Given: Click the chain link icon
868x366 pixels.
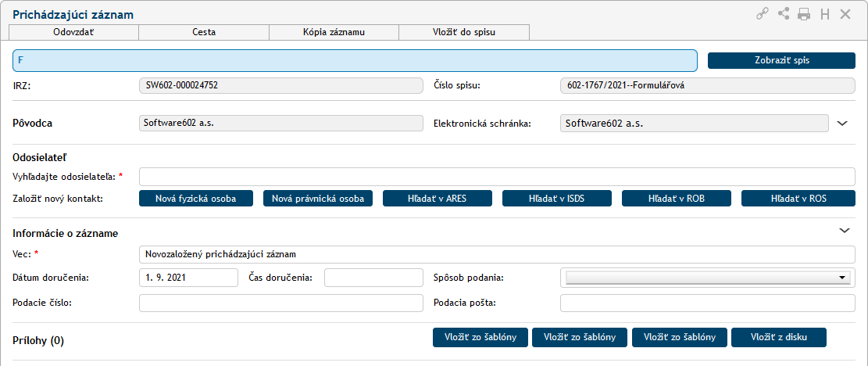Looking at the screenshot, I should click(763, 14).
